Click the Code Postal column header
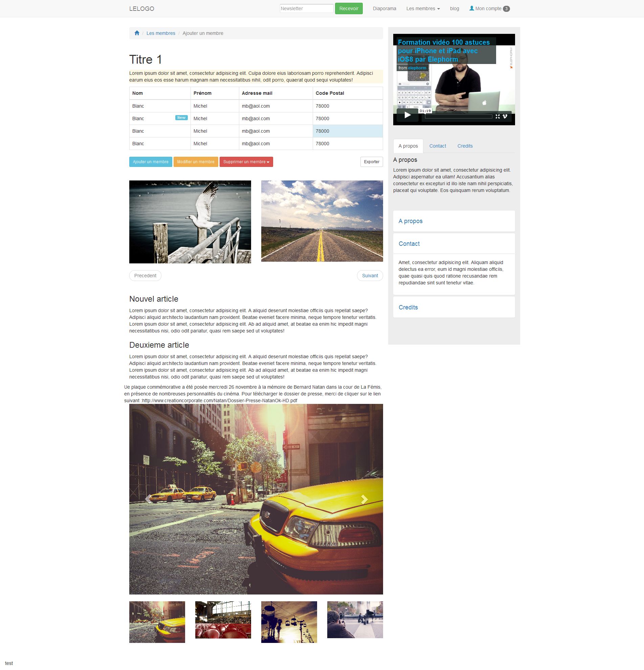The width and height of the screenshot is (644, 670). pyautogui.click(x=348, y=93)
